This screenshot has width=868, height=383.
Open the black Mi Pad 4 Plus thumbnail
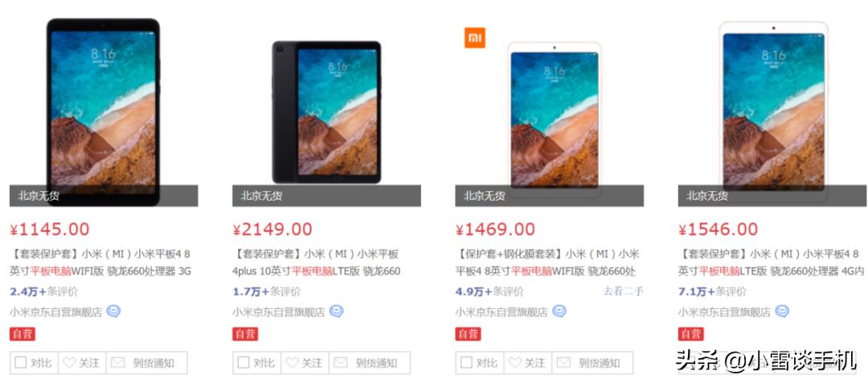(326, 112)
